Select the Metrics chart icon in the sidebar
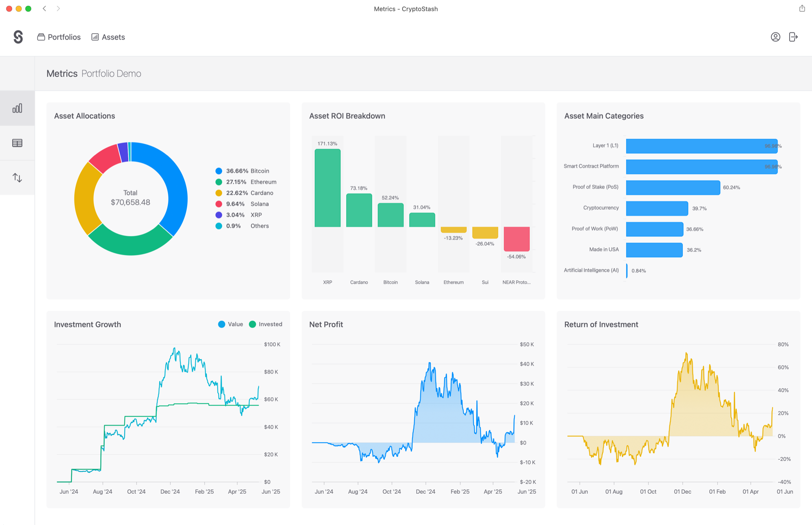The image size is (812, 525). [17, 108]
